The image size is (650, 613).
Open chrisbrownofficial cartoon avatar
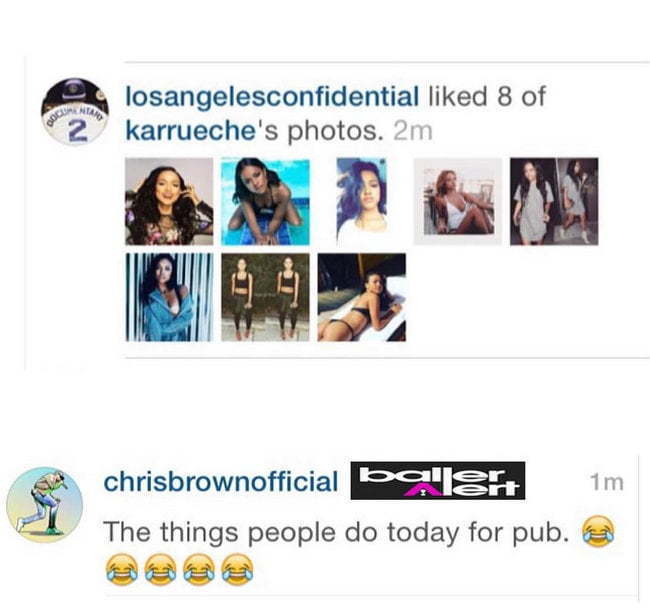coord(45,505)
